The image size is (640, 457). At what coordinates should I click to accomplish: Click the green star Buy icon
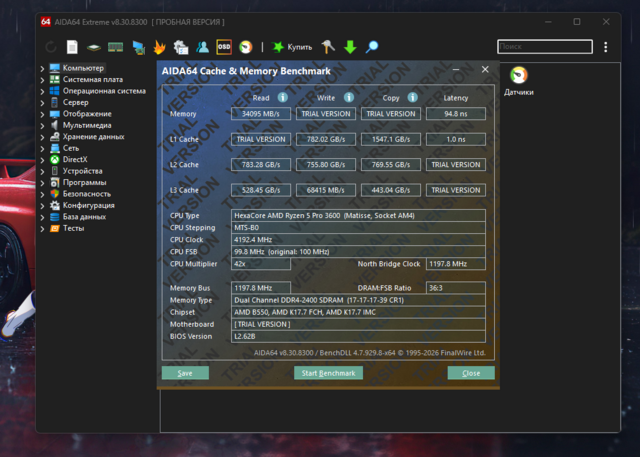[x=278, y=47]
